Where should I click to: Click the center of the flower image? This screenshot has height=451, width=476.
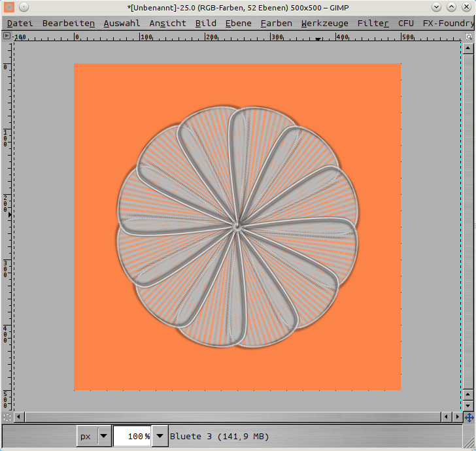pos(237,226)
